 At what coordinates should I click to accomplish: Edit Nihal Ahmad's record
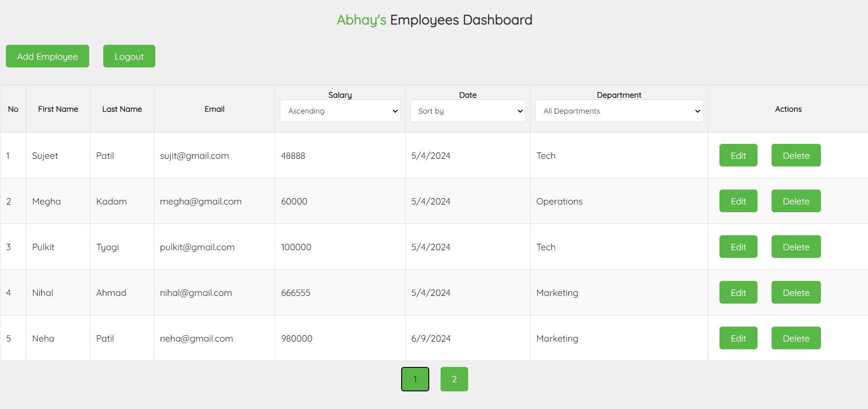pos(738,292)
